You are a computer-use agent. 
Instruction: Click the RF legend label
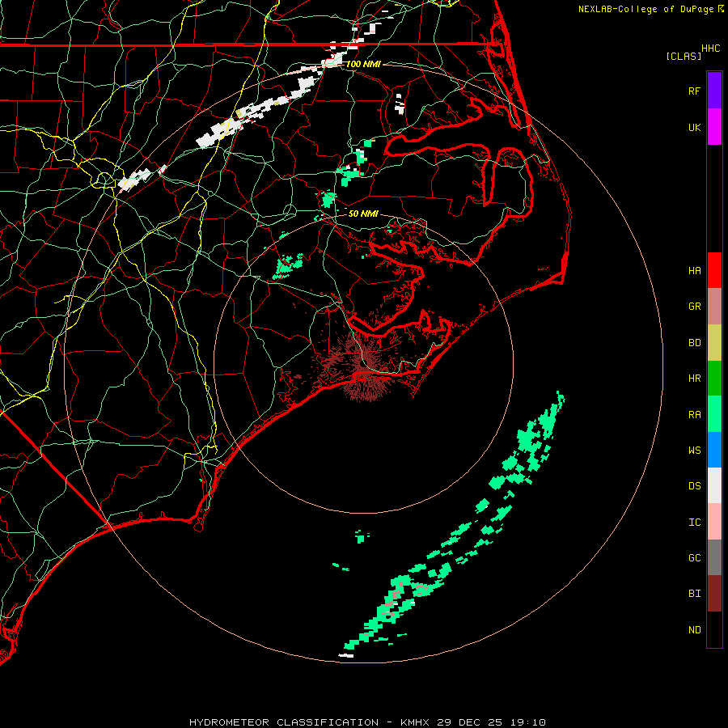tap(694, 91)
